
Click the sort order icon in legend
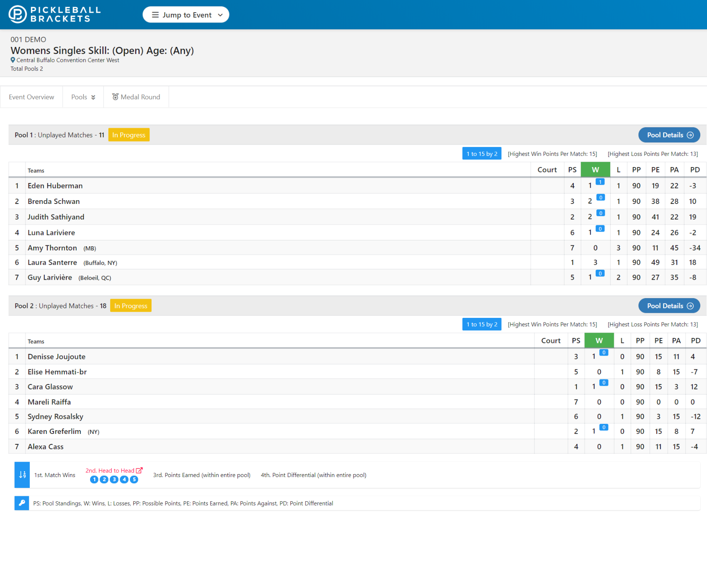[x=22, y=475]
